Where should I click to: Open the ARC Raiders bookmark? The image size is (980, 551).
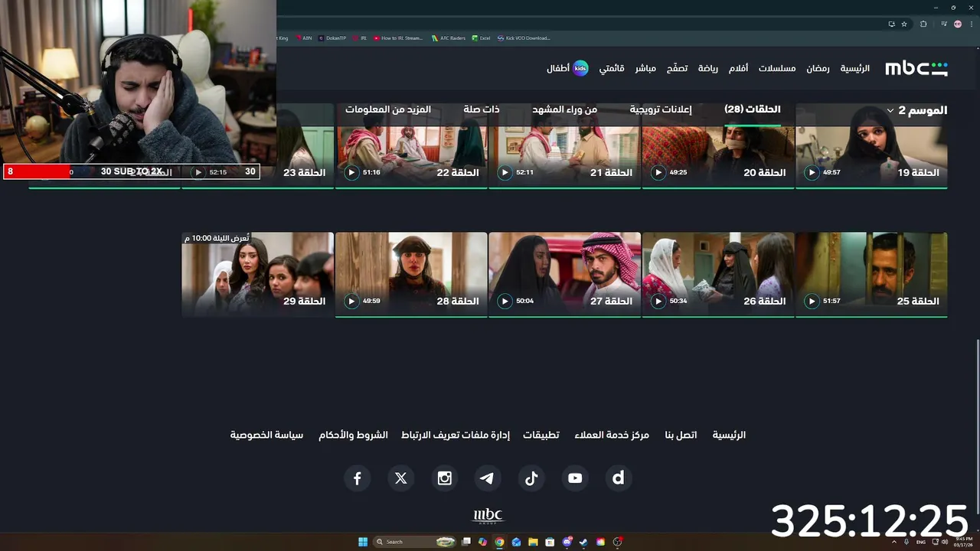(449, 38)
